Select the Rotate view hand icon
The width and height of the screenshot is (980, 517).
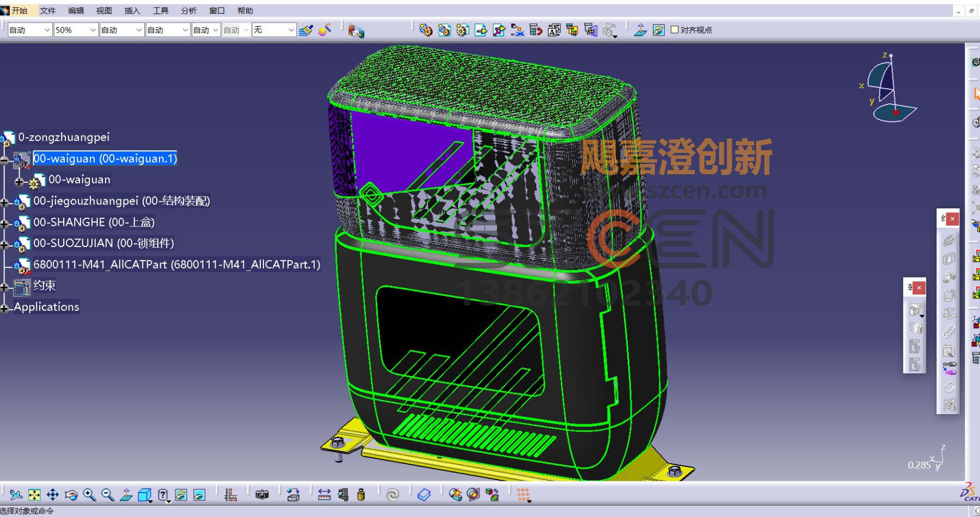(71, 495)
